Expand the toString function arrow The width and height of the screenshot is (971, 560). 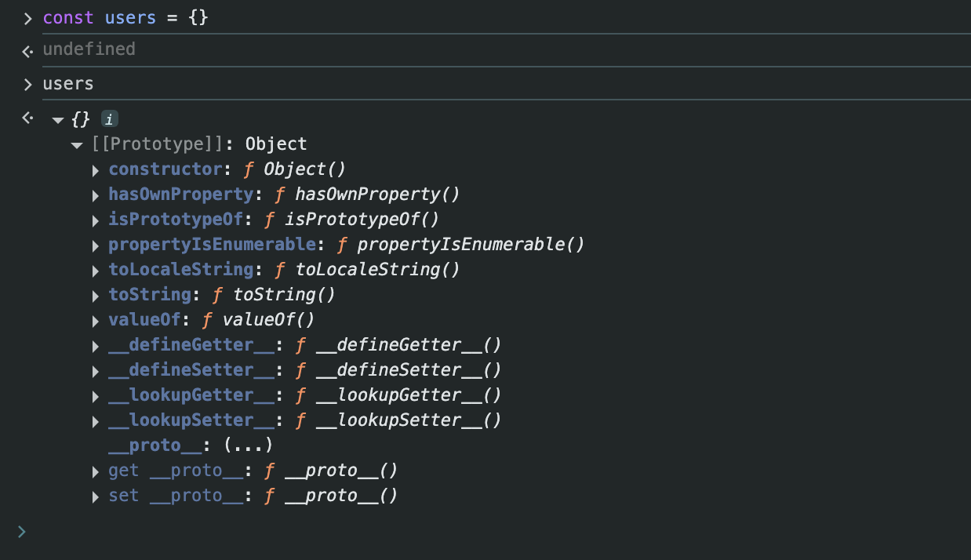pos(96,296)
